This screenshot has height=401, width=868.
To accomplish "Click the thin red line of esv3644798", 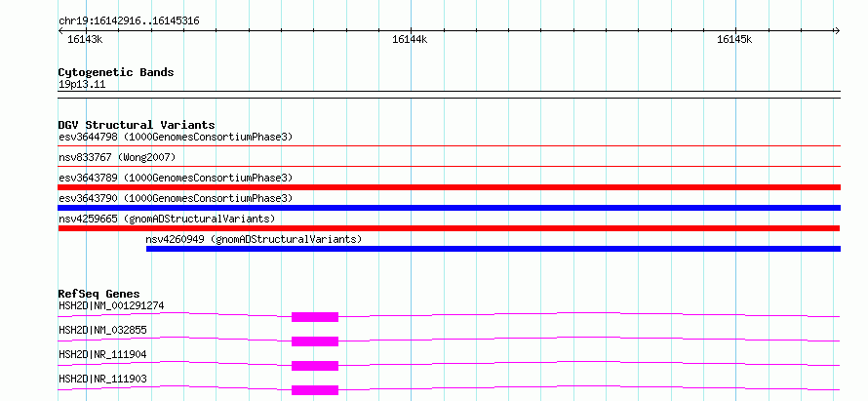I will click(x=449, y=145).
